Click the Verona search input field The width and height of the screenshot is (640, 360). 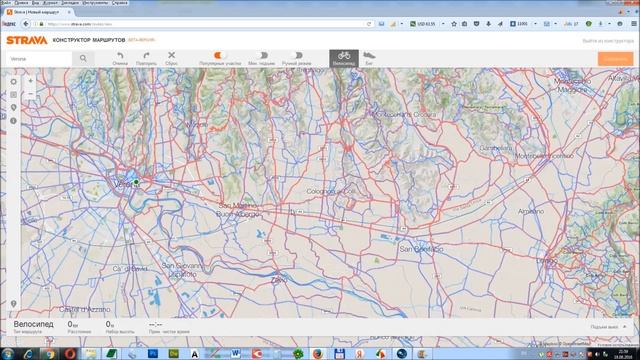pyautogui.click(x=39, y=59)
